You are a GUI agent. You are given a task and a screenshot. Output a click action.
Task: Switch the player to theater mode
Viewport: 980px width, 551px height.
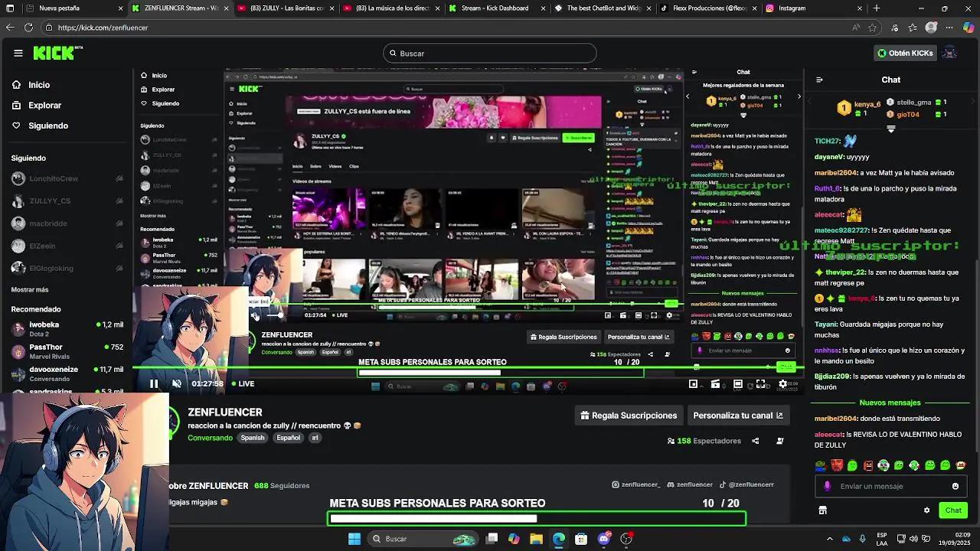(x=738, y=384)
